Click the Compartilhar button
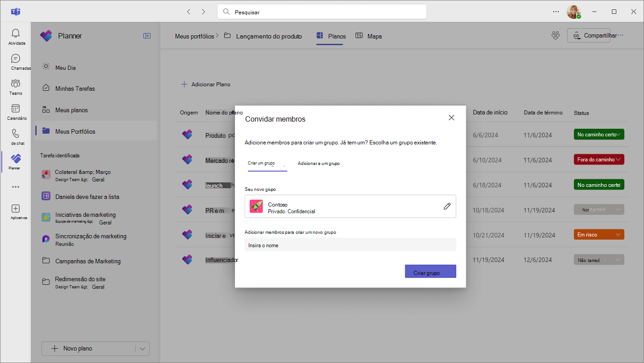644x363 pixels. pyautogui.click(x=589, y=35)
